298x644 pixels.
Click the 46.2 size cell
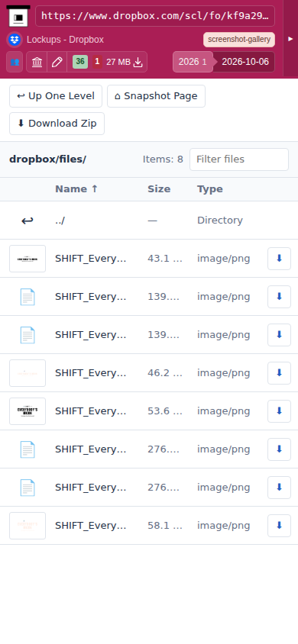tap(165, 373)
